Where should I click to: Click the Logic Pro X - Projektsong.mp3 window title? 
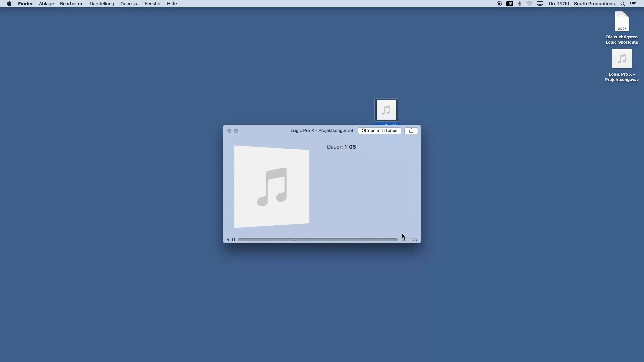[322, 131]
